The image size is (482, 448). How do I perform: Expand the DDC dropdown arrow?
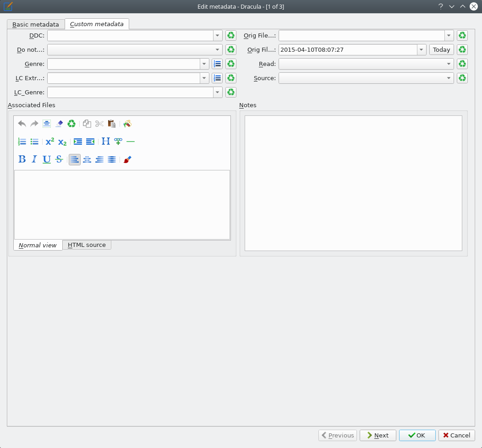coord(218,35)
